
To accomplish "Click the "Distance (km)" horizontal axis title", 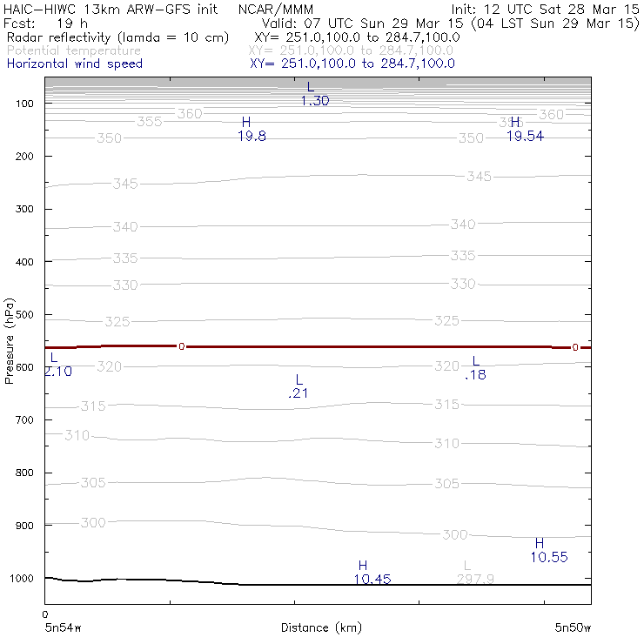I will click(x=321, y=627).
